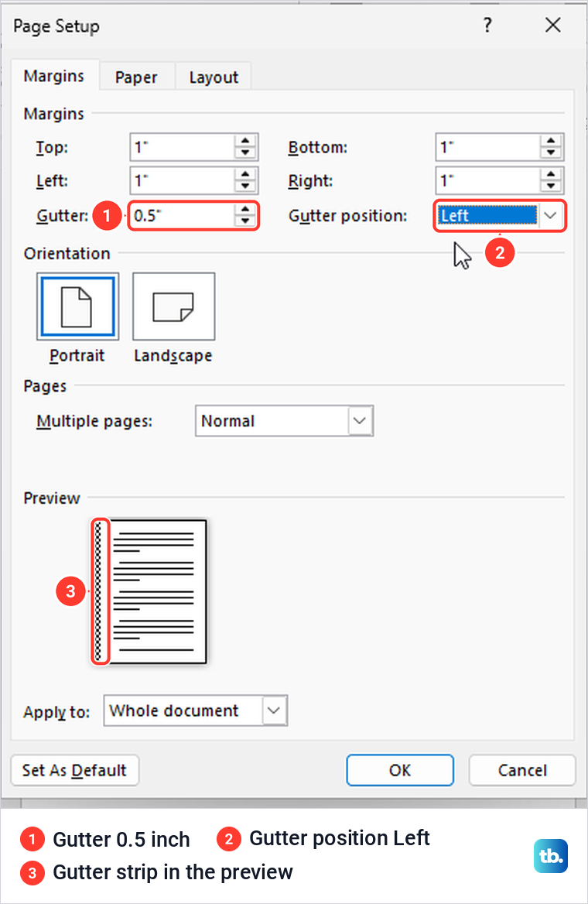Image resolution: width=588 pixels, height=904 pixels.
Task: Decrease the Right margin with down arrow
Action: (551, 187)
